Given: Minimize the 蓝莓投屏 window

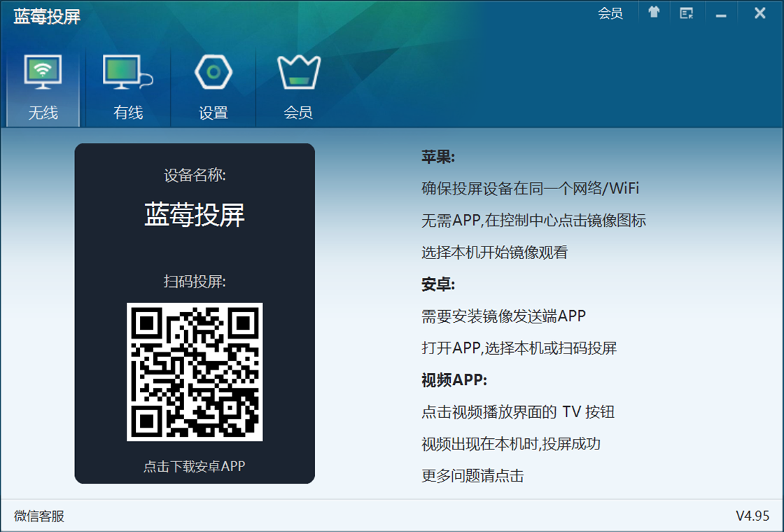Looking at the screenshot, I should click(x=722, y=14).
